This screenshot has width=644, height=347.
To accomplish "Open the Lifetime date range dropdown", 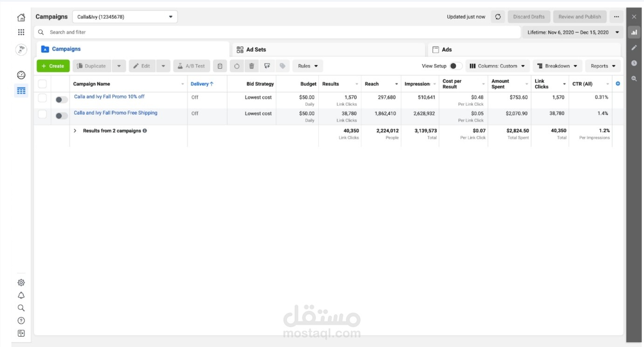I will point(573,33).
